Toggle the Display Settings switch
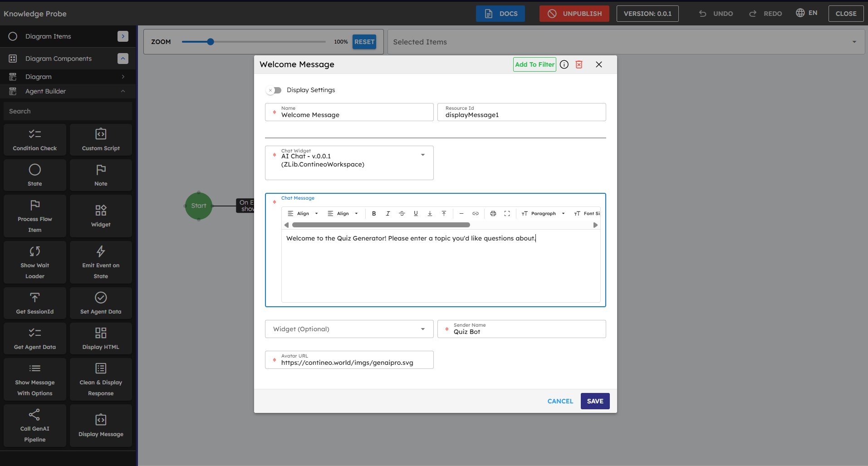The image size is (868, 466). 274,90
